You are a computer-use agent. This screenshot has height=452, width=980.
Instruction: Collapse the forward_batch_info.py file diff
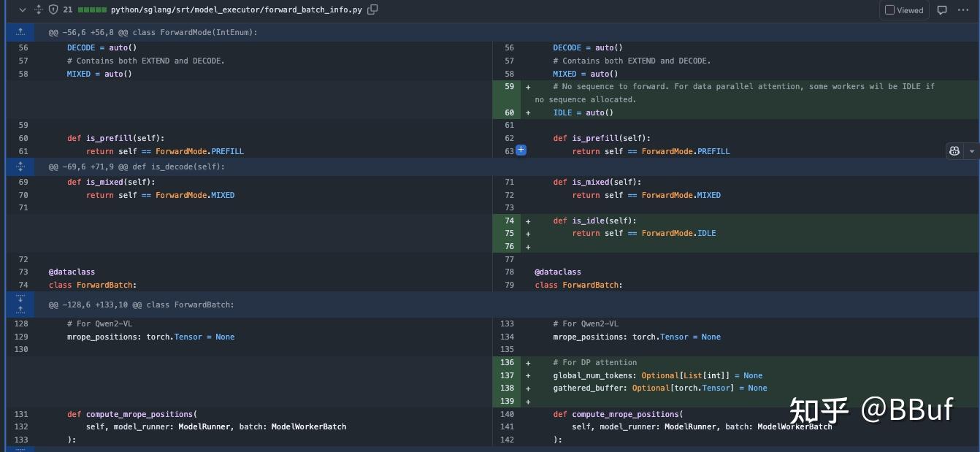[x=22, y=10]
